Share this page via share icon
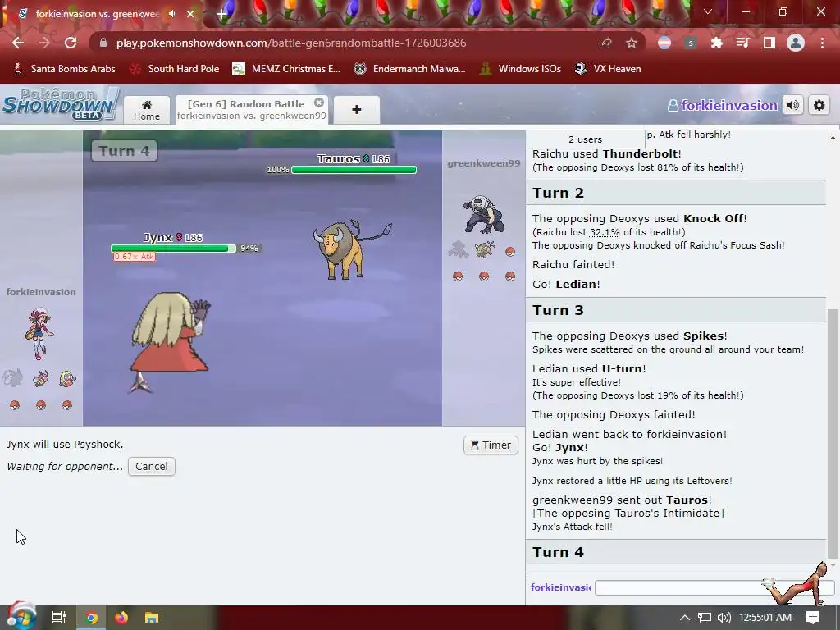This screenshot has height=630, width=840. [x=605, y=43]
